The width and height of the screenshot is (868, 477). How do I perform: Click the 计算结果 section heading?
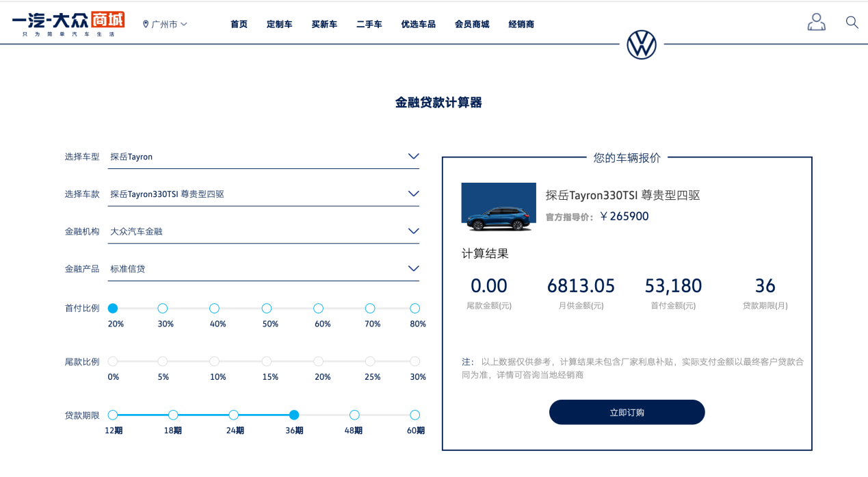click(x=485, y=254)
